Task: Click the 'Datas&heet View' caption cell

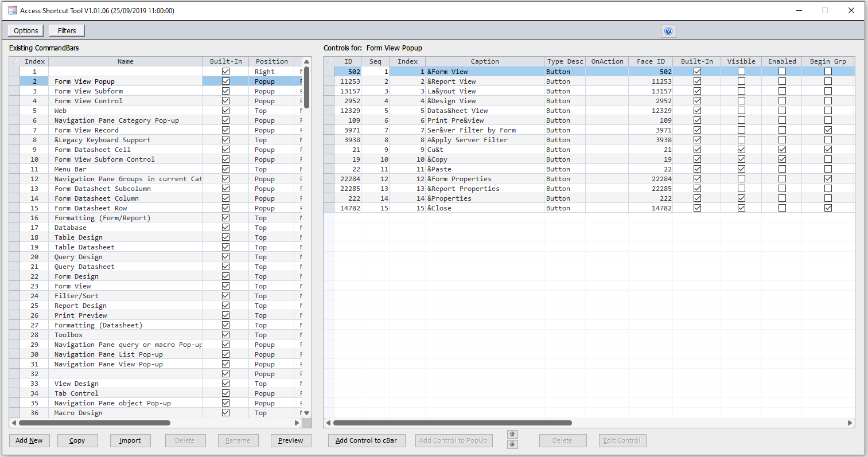Action: point(485,111)
